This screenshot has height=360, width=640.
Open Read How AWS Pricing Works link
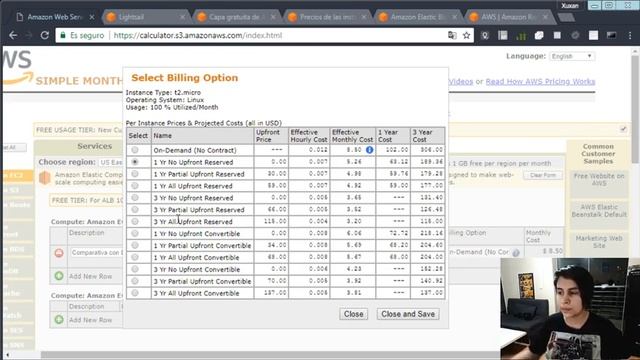[540, 82]
